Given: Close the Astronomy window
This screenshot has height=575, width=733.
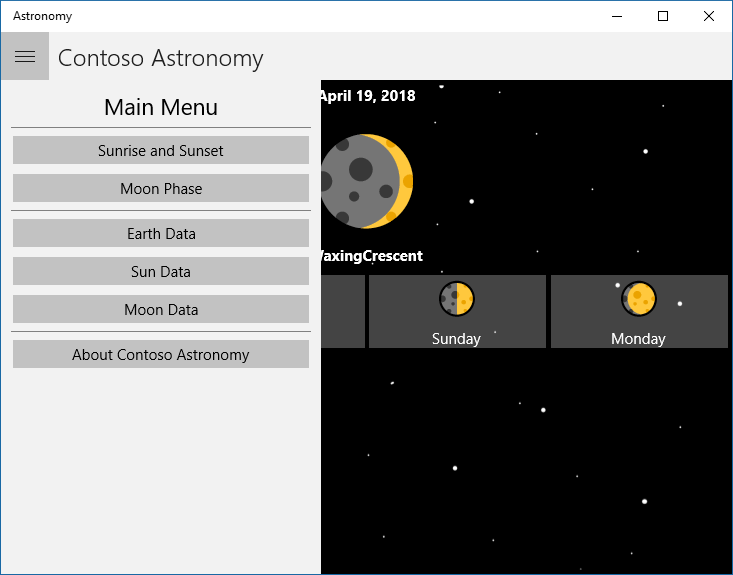Looking at the screenshot, I should [x=709, y=16].
